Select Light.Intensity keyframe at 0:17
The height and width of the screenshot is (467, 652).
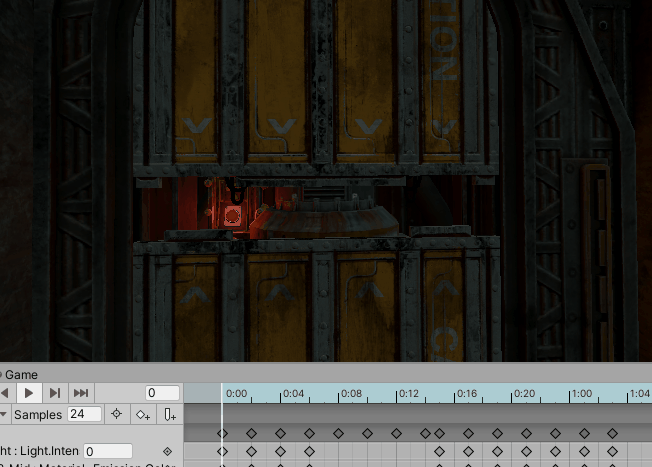click(x=469, y=451)
